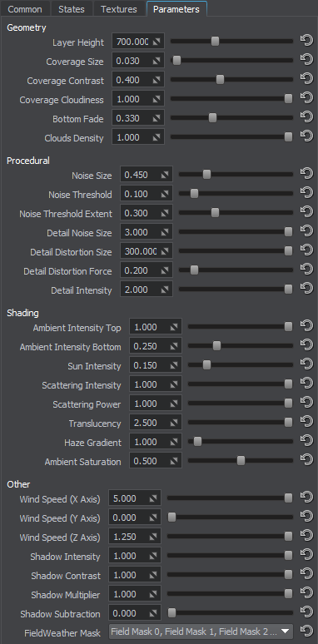The image size is (318, 644).
Task: Click the Haze Gradient slider handle
Action: pyautogui.click(x=197, y=442)
